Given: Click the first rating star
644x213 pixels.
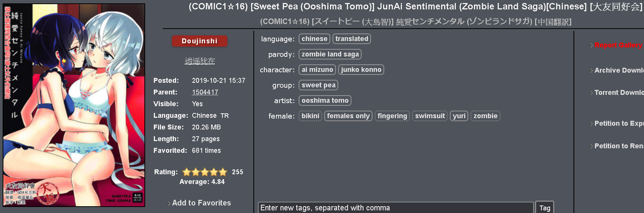Looking at the screenshot, I should pyautogui.click(x=187, y=172).
